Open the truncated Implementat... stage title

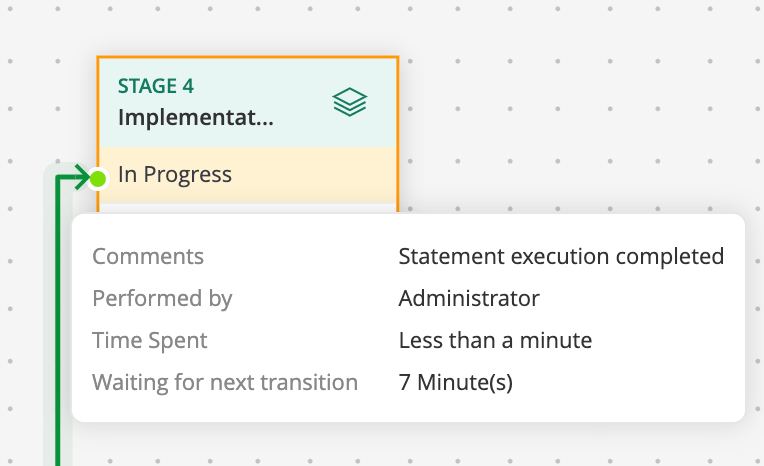(x=195, y=117)
